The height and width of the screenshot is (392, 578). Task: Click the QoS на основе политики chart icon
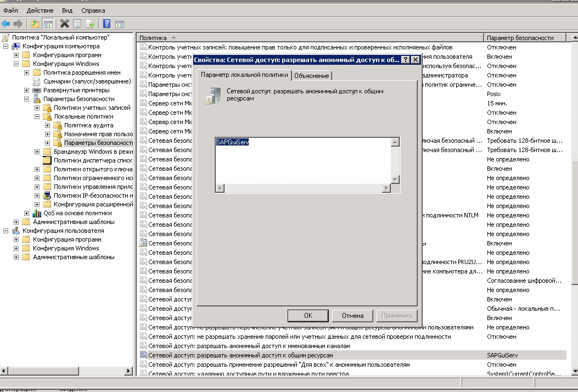[36, 213]
